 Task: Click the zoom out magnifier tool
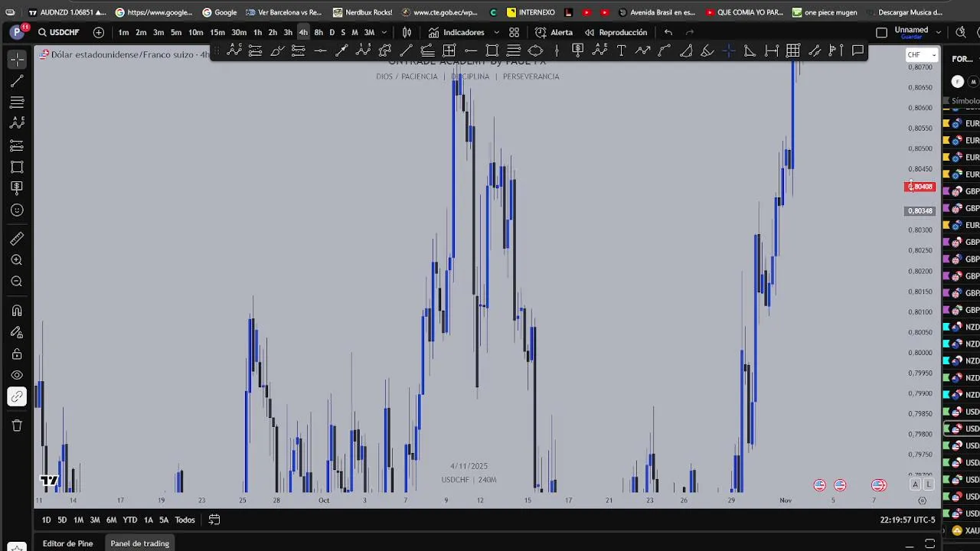[17, 282]
